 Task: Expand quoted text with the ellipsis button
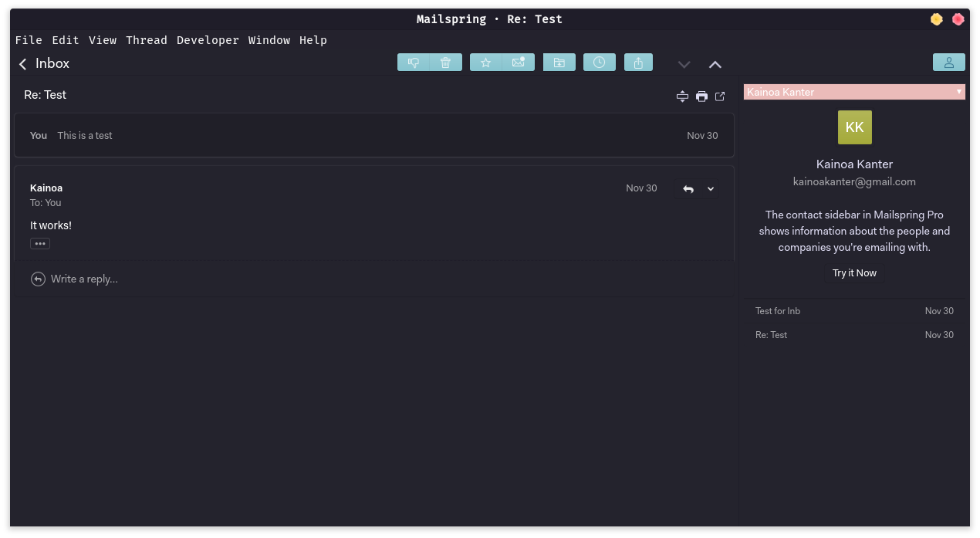(40, 244)
